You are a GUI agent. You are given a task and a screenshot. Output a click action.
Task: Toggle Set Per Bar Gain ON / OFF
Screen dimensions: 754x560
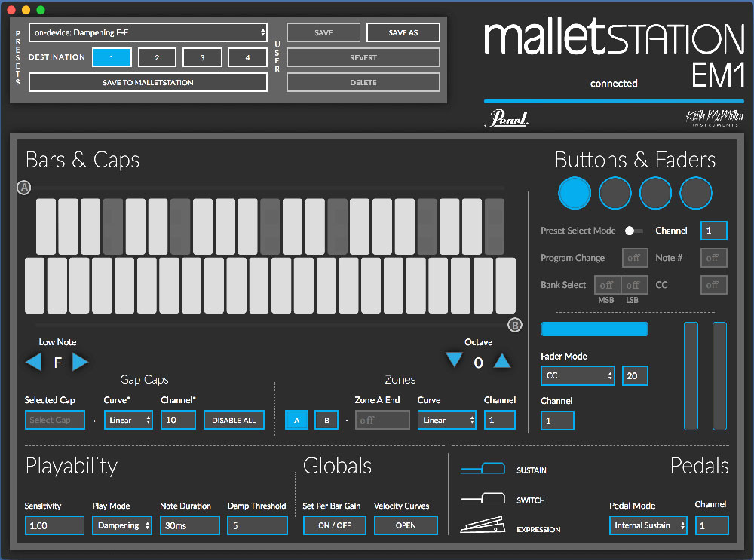coord(334,525)
